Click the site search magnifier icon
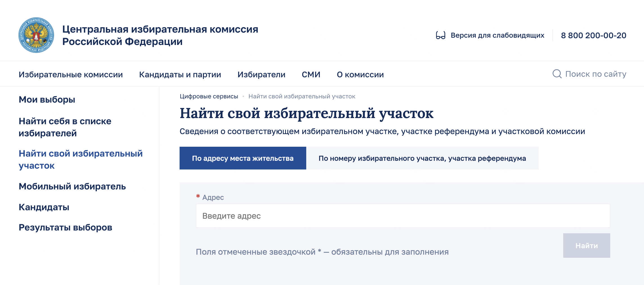This screenshot has height=285, width=644. pyautogui.click(x=557, y=74)
